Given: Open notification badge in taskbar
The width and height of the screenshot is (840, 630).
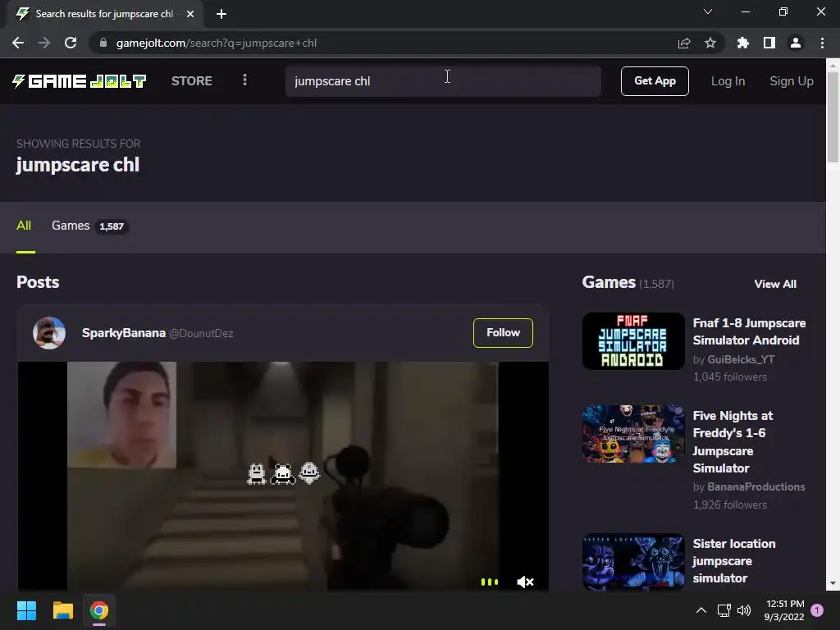Looking at the screenshot, I should (817, 610).
